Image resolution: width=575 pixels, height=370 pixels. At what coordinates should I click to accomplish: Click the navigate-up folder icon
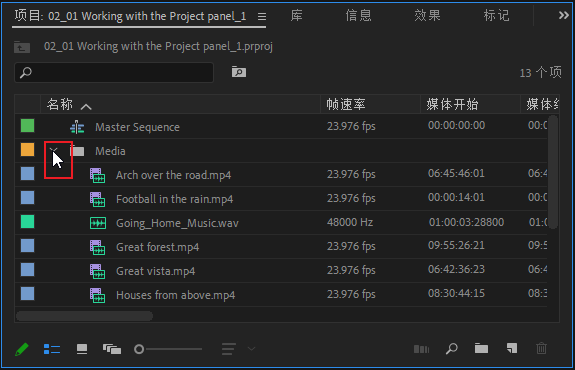pos(22,47)
